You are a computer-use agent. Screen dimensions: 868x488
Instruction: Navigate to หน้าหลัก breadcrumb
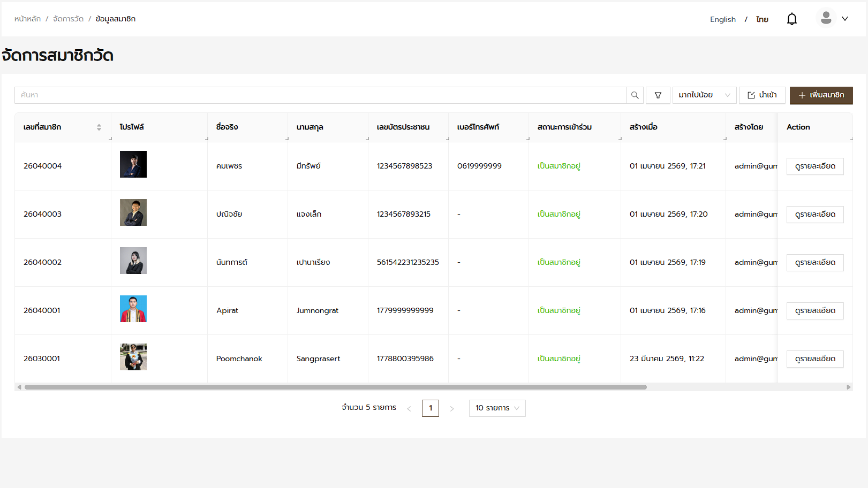coord(27,19)
